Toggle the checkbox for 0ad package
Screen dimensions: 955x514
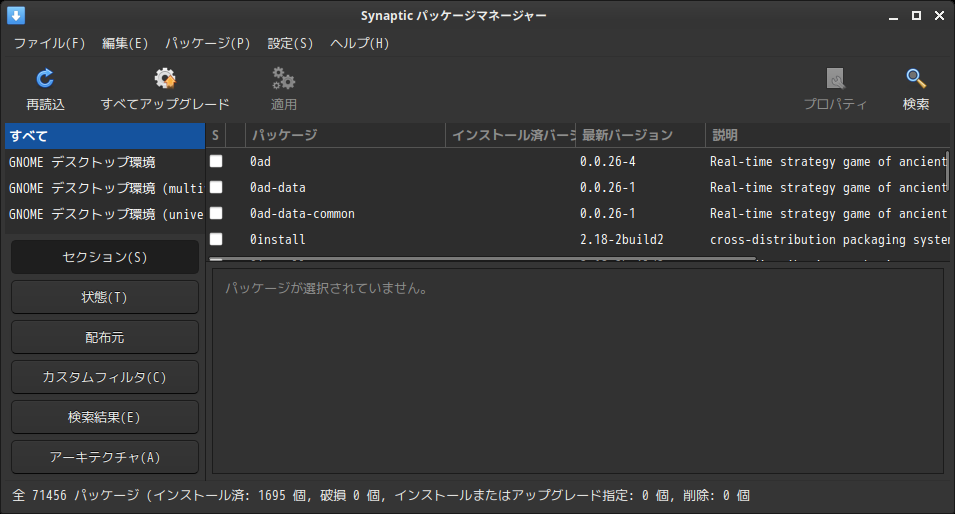pyautogui.click(x=216, y=161)
